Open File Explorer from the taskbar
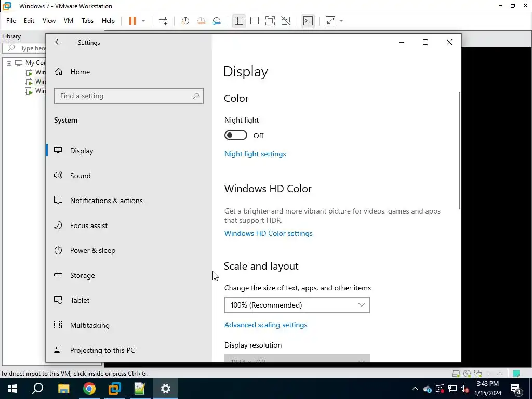The image size is (532, 399). (x=63, y=389)
